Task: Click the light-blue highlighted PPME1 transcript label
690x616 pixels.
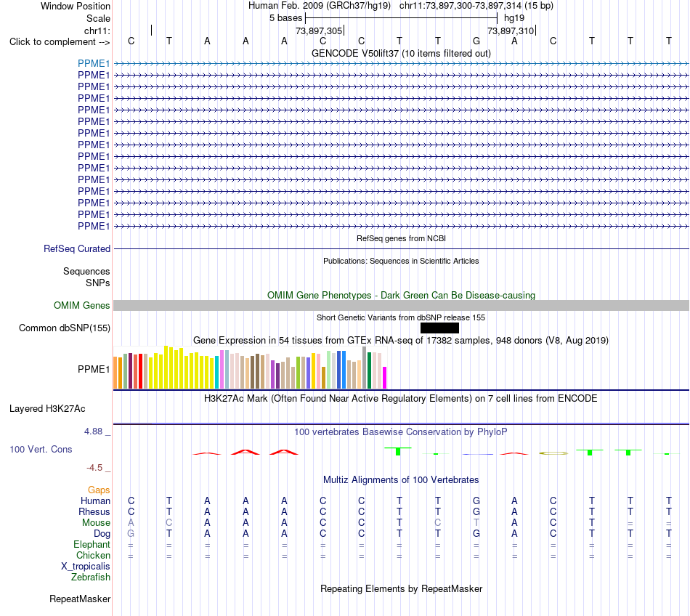Action: pos(94,64)
